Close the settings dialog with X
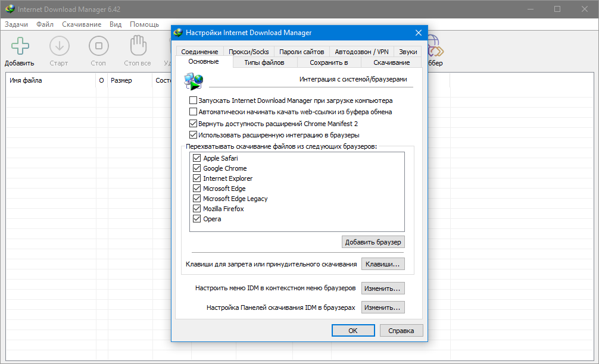Screen dimensions: 599x364 click(419, 33)
